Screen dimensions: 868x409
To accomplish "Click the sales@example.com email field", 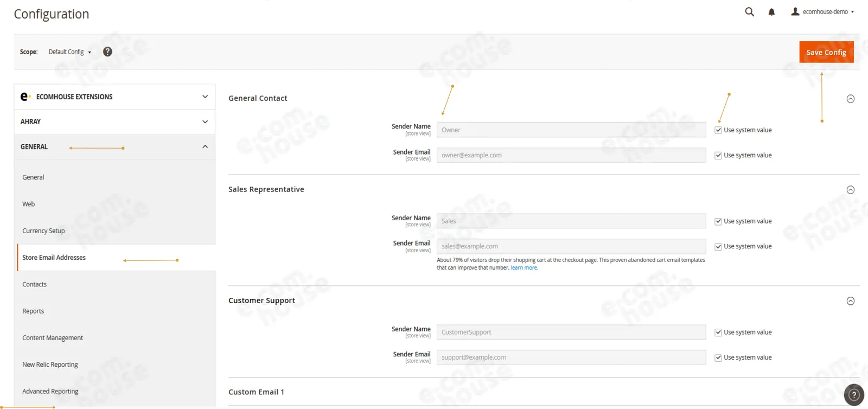I will (x=571, y=246).
